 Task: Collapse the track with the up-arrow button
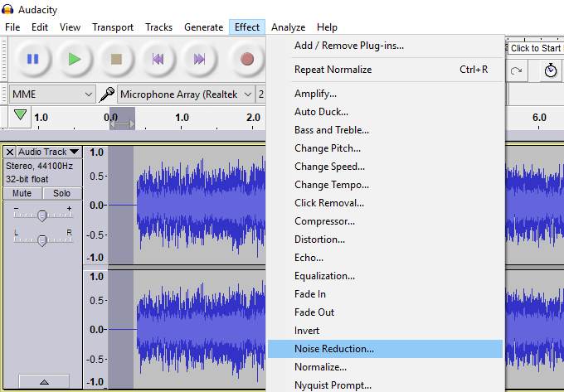tap(44, 381)
